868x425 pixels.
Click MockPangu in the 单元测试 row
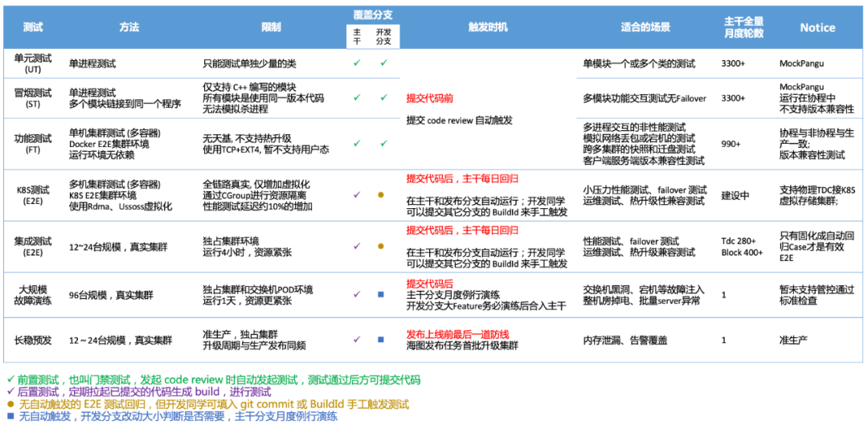[x=801, y=63]
